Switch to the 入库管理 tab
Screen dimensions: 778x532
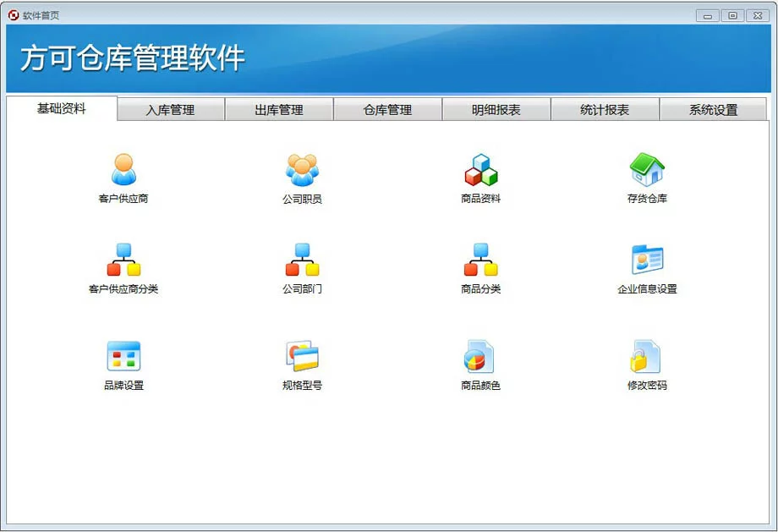coord(170,110)
